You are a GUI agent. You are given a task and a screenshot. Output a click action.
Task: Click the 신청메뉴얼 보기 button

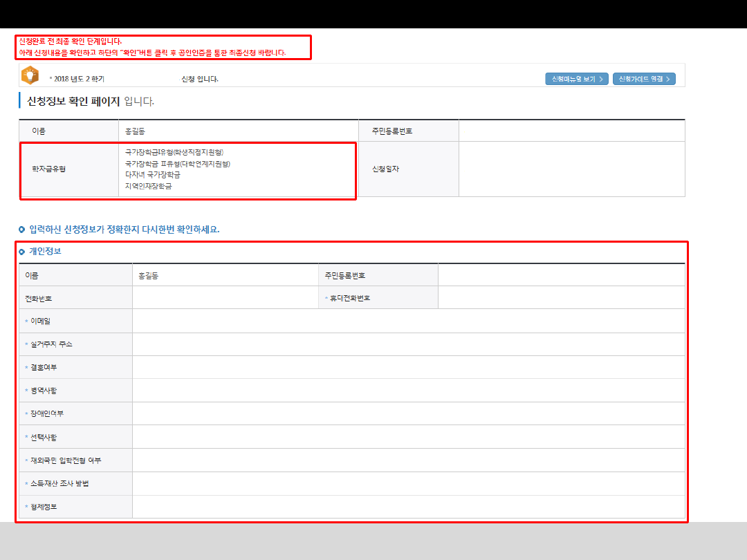[576, 79]
